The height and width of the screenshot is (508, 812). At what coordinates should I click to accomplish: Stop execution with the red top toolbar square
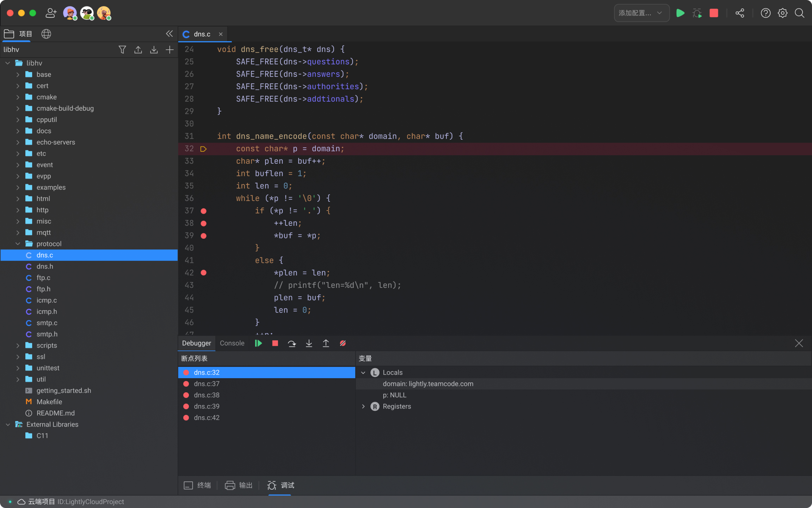pyautogui.click(x=714, y=13)
